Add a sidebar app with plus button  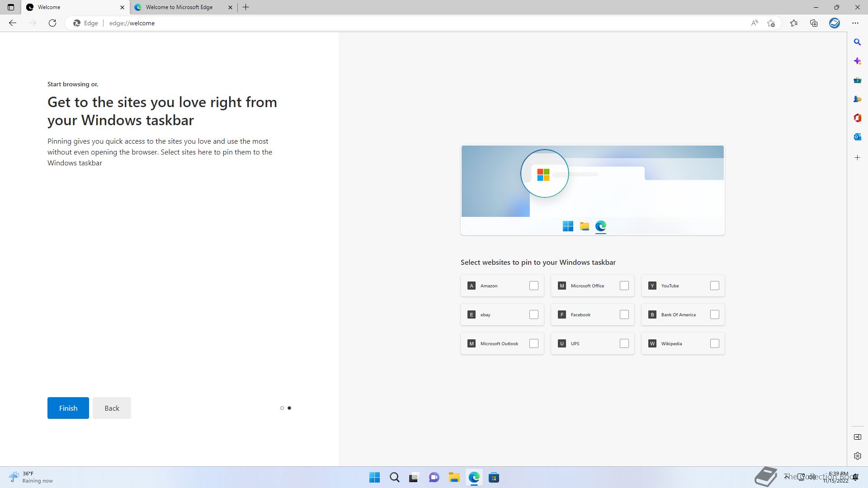click(857, 158)
